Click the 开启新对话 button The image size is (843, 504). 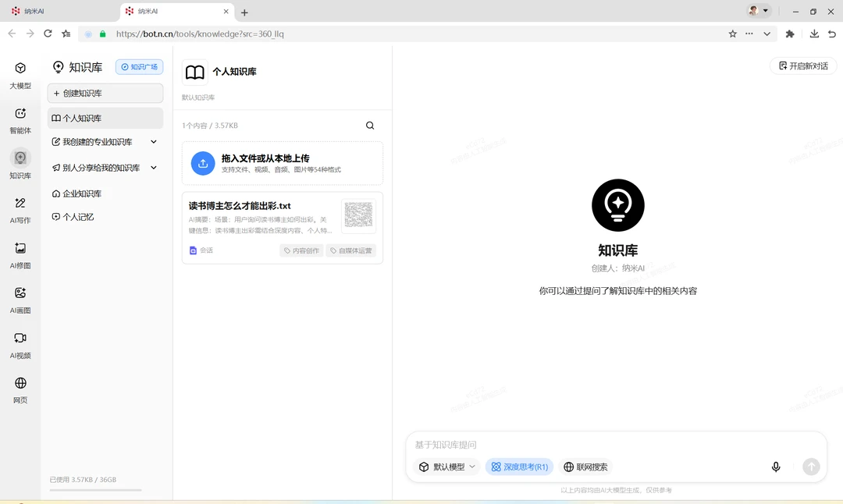[x=803, y=66]
